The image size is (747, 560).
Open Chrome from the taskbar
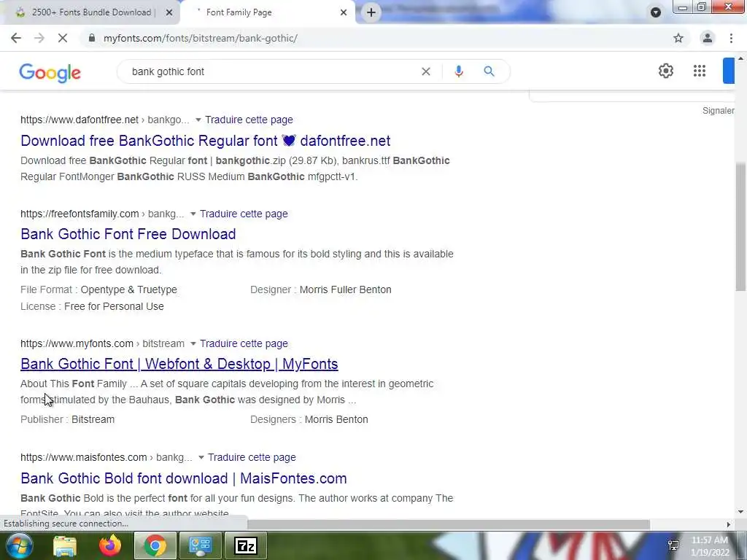[155, 545]
